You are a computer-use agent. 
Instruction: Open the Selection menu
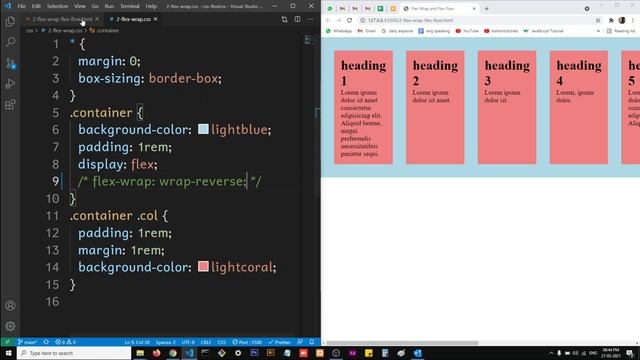point(57,6)
